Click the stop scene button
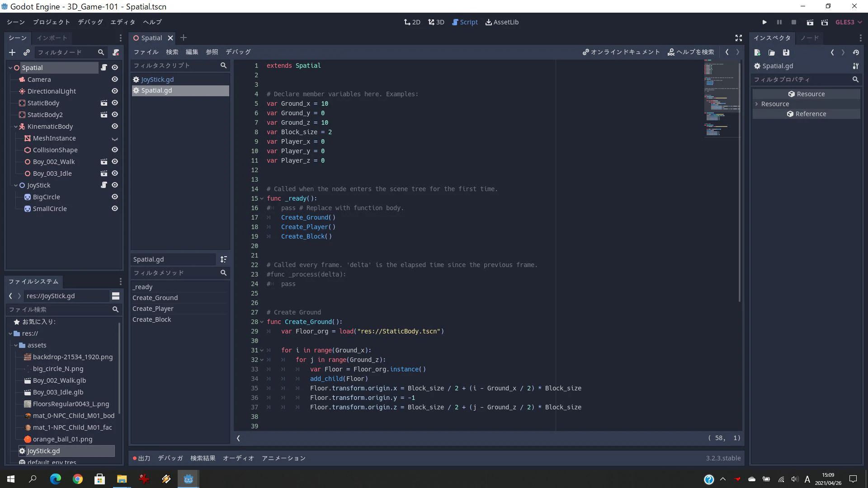The width and height of the screenshot is (868, 488). [793, 22]
